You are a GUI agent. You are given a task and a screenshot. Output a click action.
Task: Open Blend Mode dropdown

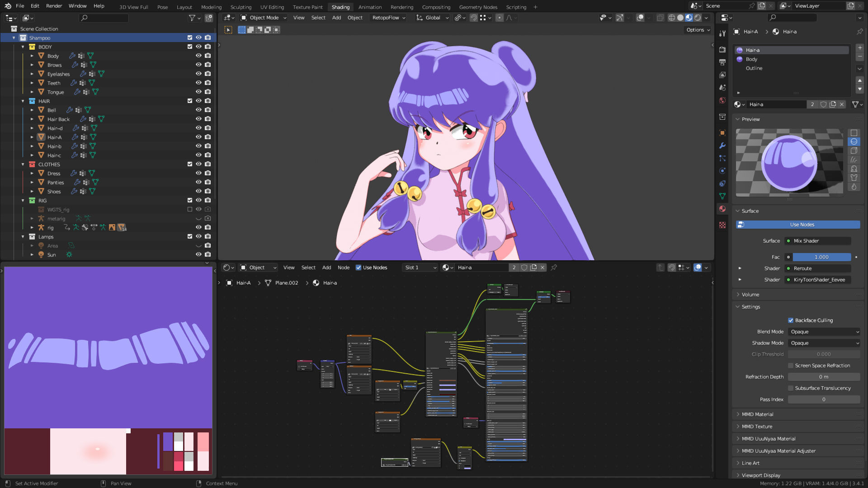pos(824,332)
